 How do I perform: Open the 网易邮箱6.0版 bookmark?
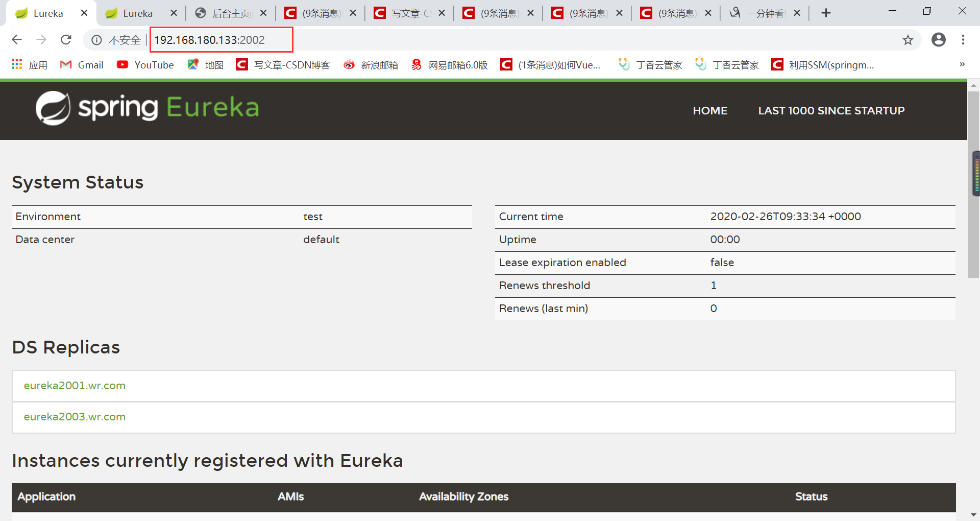click(x=450, y=65)
